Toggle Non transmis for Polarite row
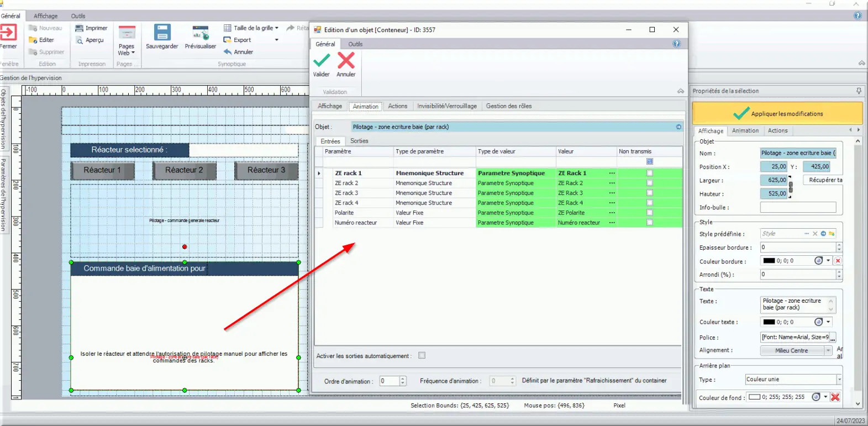The height and width of the screenshot is (426, 868). [x=650, y=213]
